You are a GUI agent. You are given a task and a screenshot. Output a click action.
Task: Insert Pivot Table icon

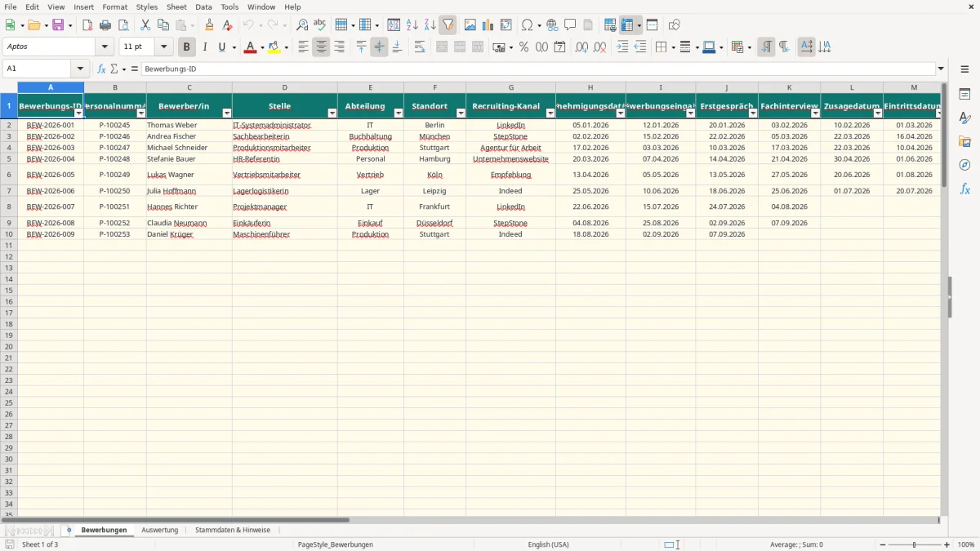506,25
